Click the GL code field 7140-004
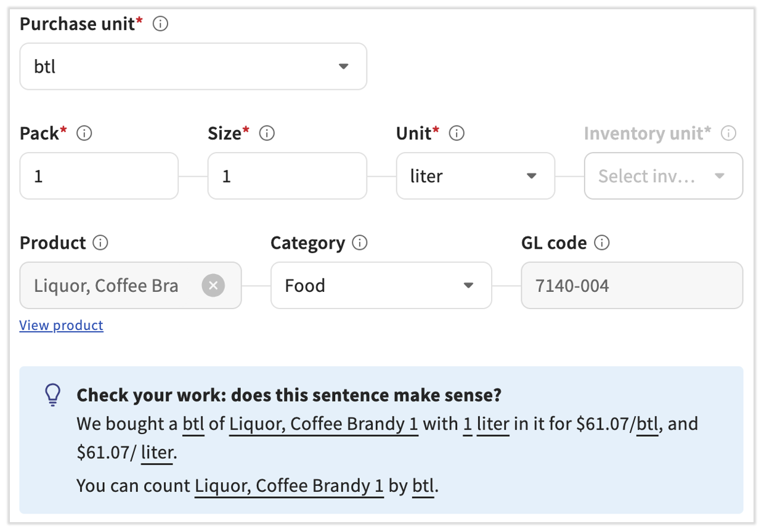The image size is (764, 532). [631, 286]
